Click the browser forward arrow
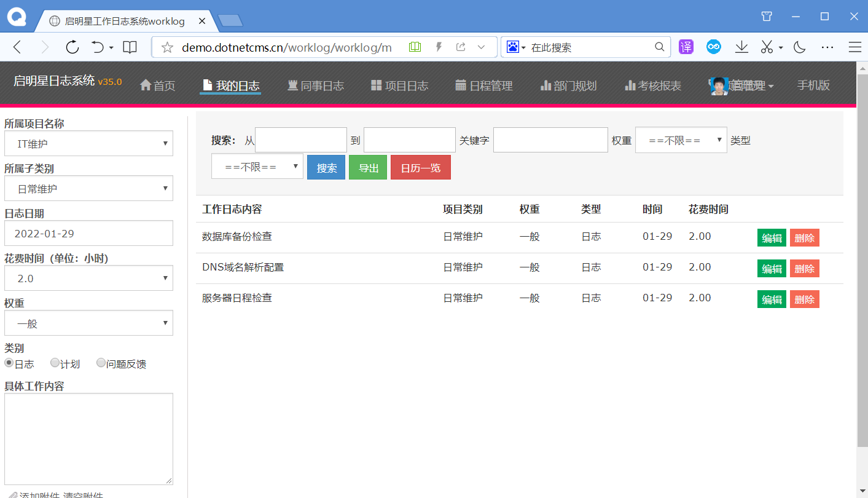 [x=45, y=47]
